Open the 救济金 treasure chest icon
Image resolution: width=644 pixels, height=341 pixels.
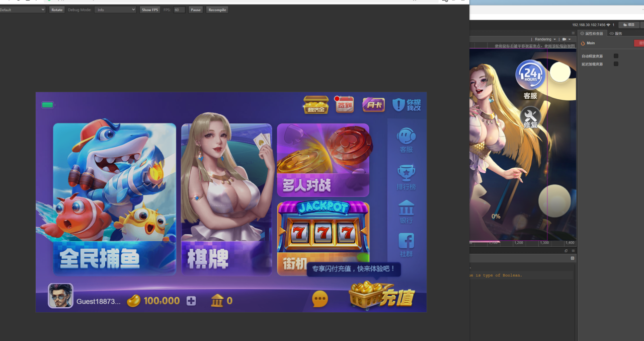click(x=316, y=105)
